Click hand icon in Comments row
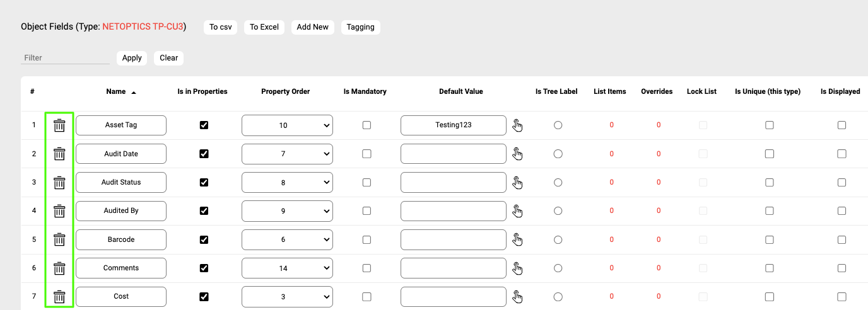Screen dimensions: 868x310 click(518, 268)
